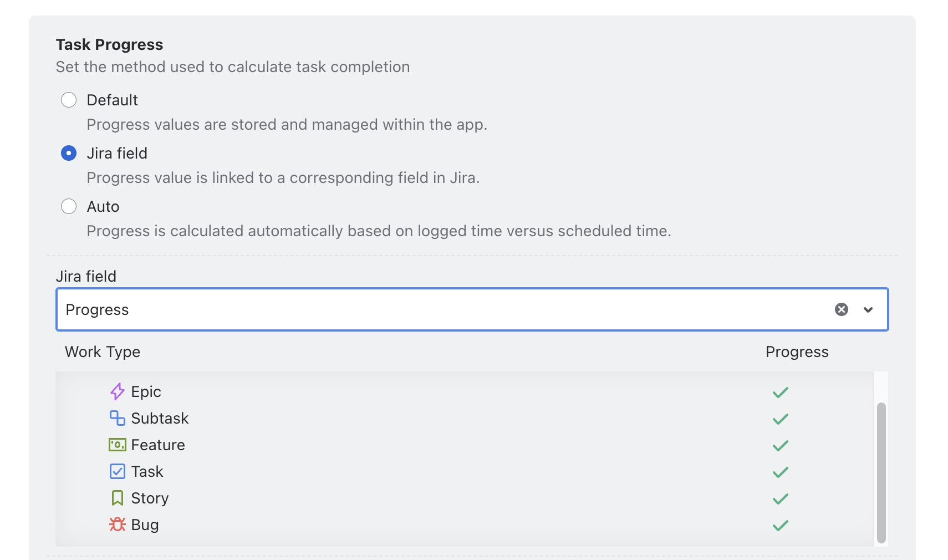Click the work type list scrollbar
Viewport: 948px width, 560px height.
pos(881,472)
